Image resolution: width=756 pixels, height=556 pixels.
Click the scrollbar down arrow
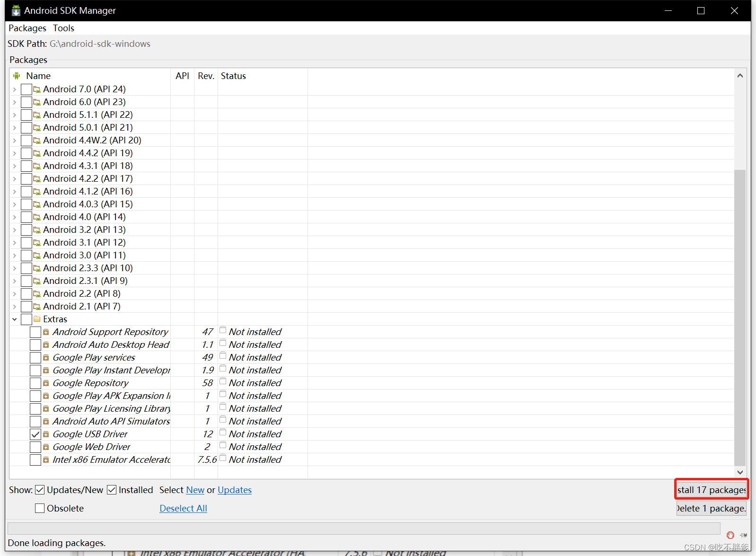[x=740, y=472]
